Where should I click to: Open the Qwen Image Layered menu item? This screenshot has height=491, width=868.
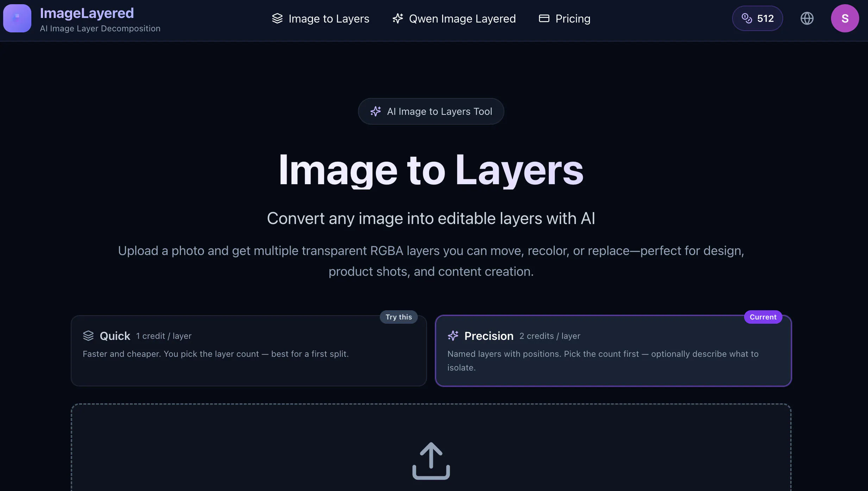point(454,18)
